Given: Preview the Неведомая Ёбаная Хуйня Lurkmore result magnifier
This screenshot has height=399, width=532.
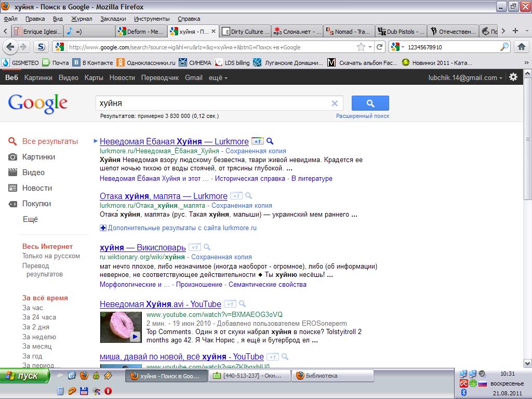Looking at the screenshot, I should 270,141.
